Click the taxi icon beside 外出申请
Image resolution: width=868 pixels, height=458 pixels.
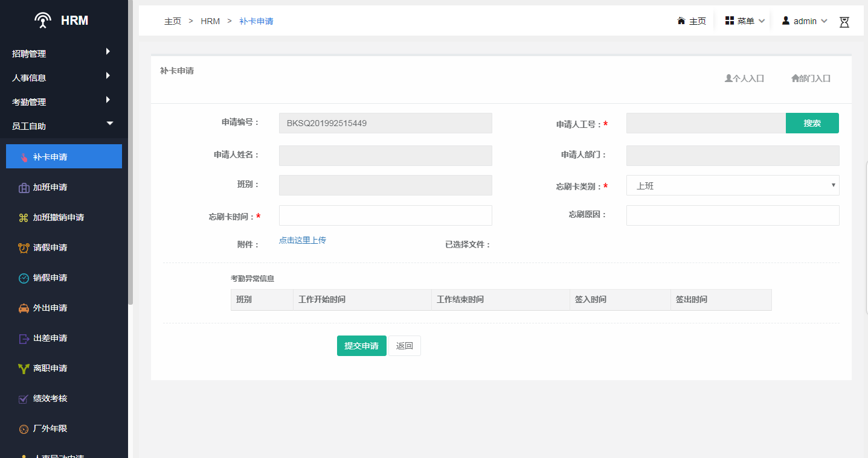(24, 308)
